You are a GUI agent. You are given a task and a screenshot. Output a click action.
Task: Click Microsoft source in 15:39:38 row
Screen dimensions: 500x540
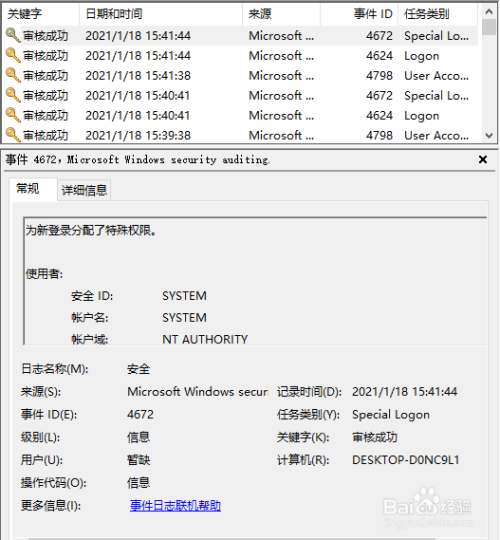(x=281, y=135)
